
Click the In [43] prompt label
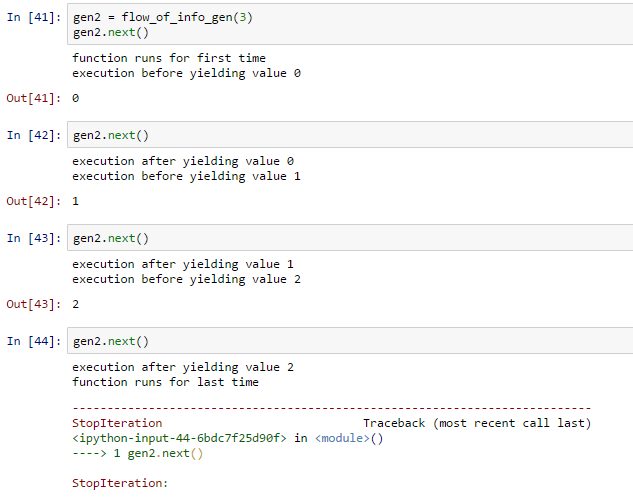[x=34, y=238]
